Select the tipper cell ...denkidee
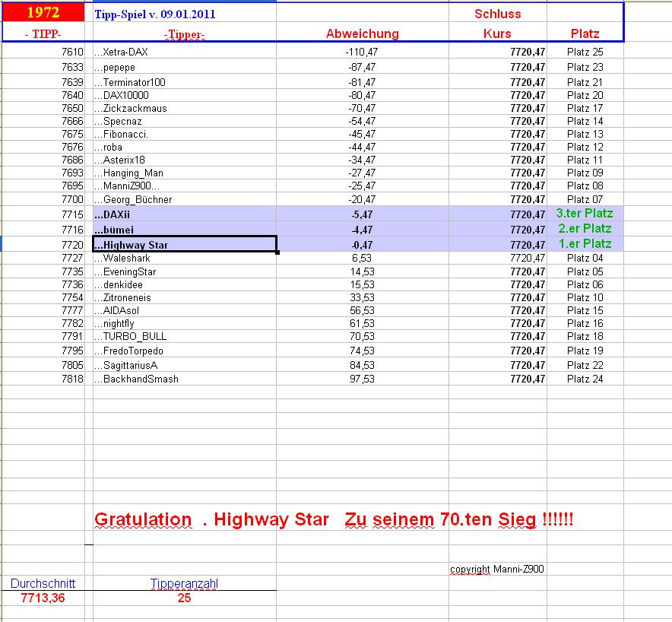 [185, 284]
